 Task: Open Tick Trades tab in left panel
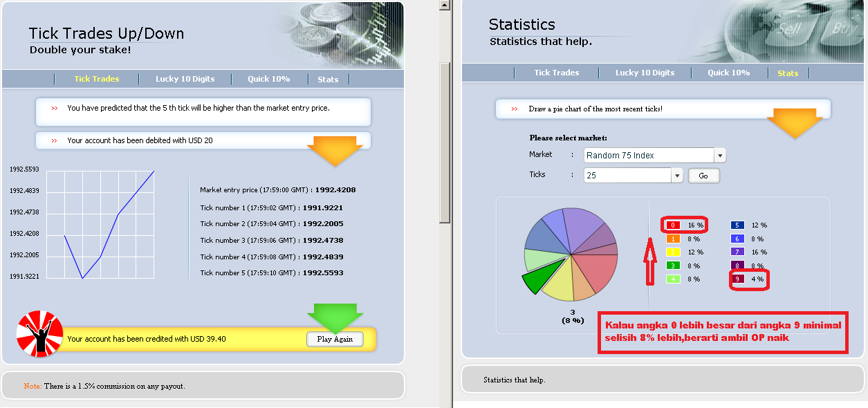click(97, 79)
